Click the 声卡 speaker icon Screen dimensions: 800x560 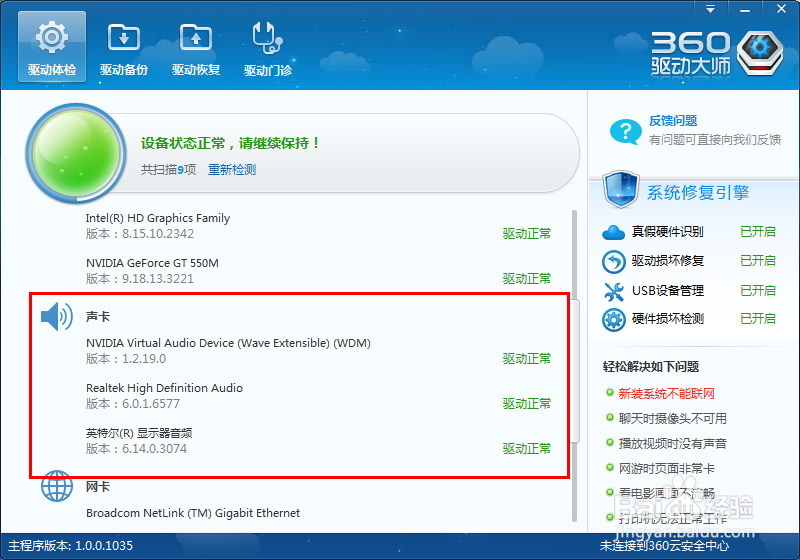coord(57,317)
